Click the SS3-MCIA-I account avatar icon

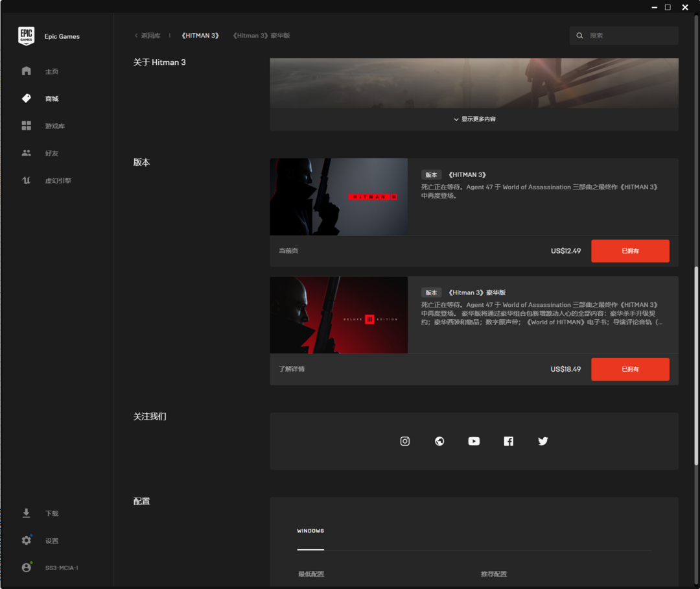[x=27, y=567]
